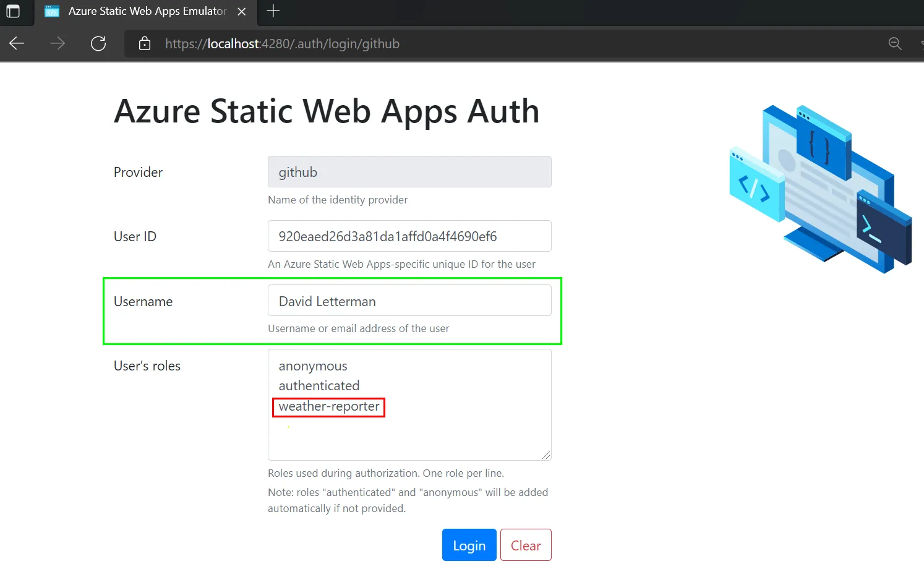
Task: Click the Azure Static Web Apps illustration
Action: (820, 189)
